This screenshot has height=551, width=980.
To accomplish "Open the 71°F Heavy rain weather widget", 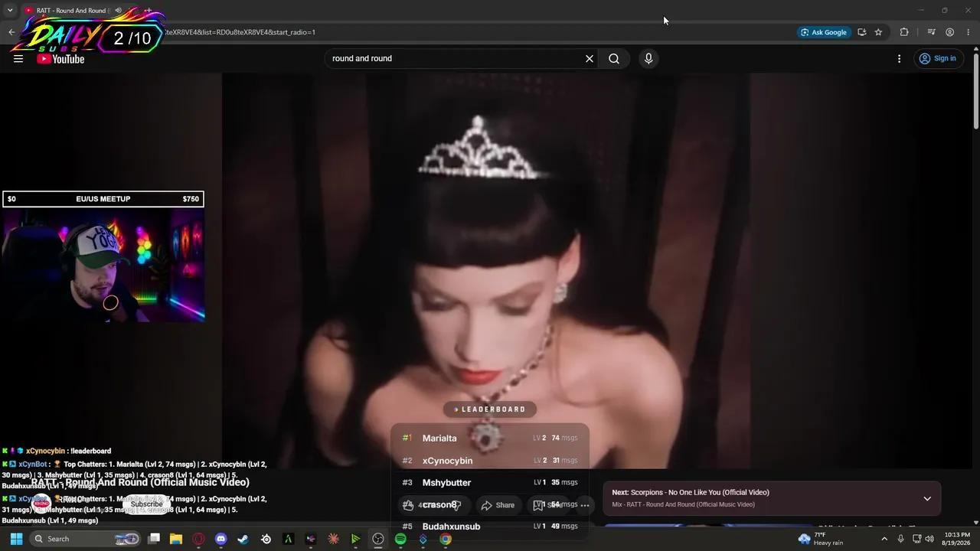I will pyautogui.click(x=821, y=539).
